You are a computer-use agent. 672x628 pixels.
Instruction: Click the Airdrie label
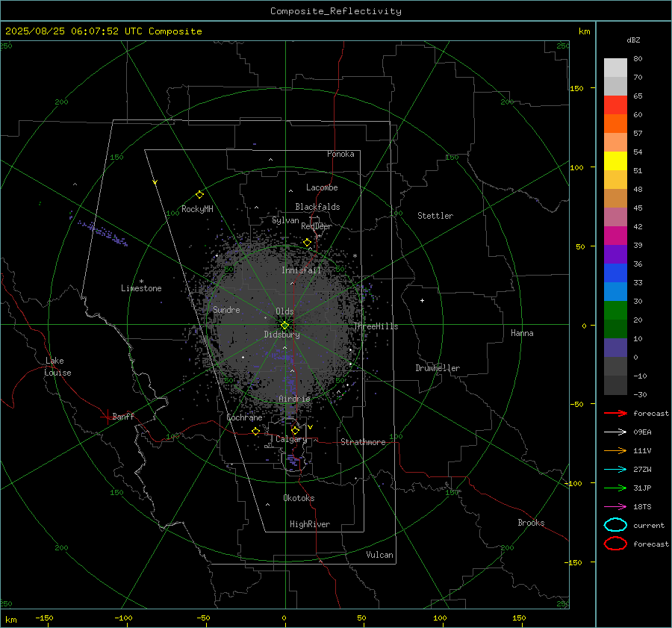click(x=294, y=399)
